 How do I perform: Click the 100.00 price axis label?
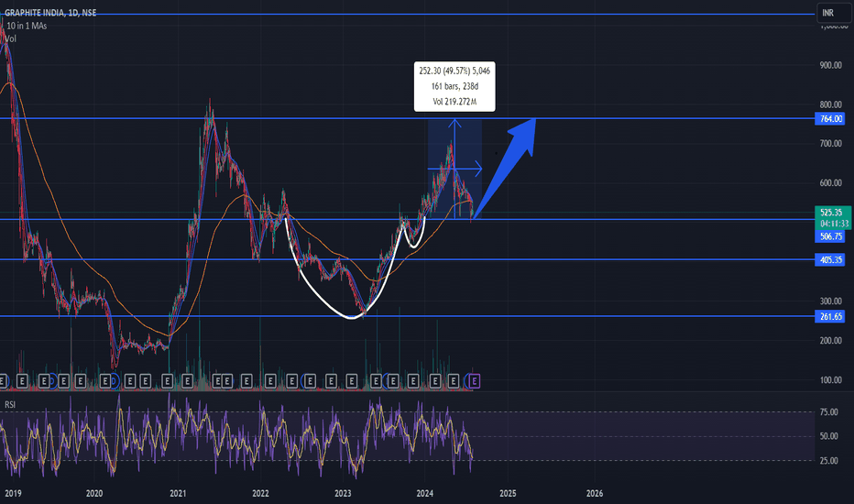point(830,379)
